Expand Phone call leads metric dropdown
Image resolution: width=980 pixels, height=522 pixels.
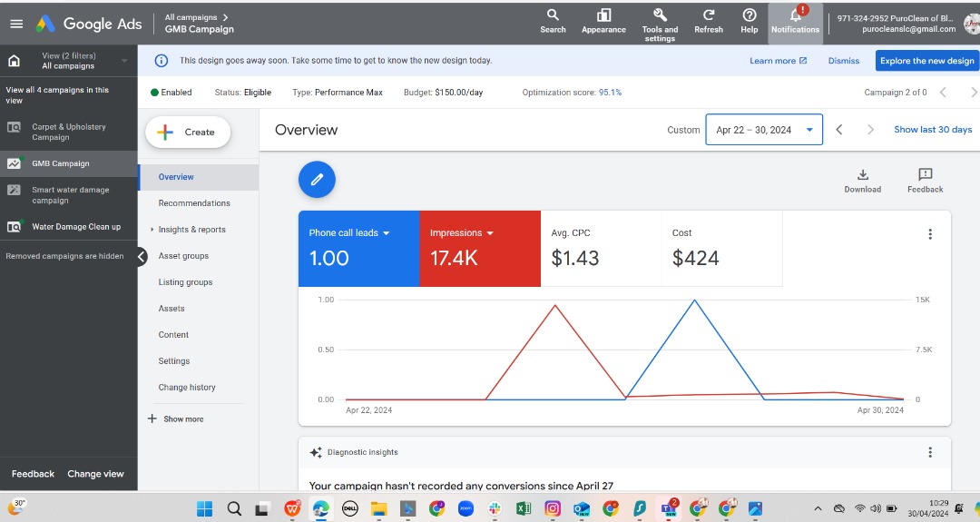point(386,233)
